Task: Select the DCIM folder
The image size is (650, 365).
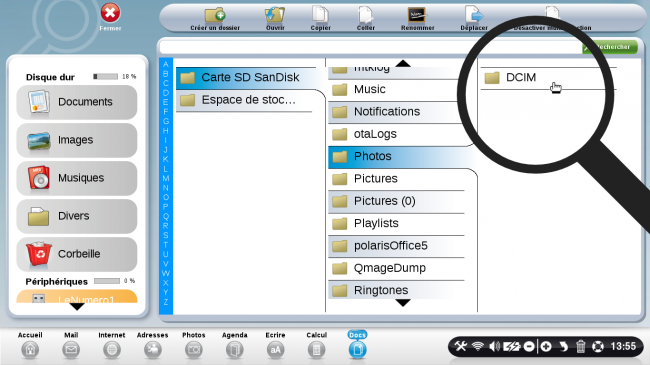Action: tap(548, 78)
